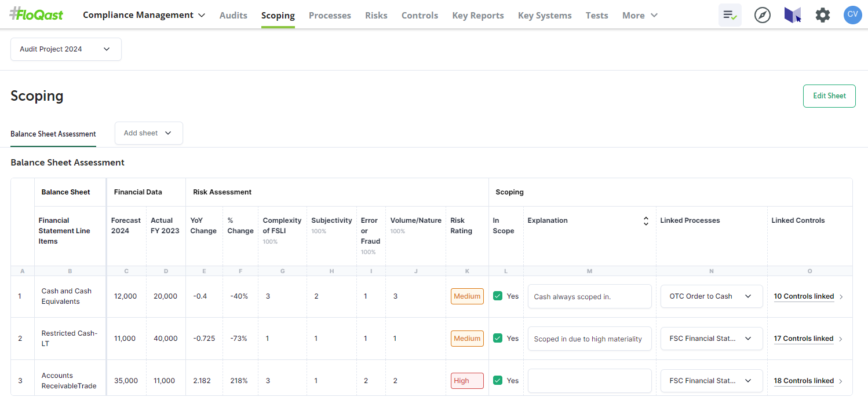Screen dimensions: 868x397
Task: Go to the Tests tab
Action: 597,16
